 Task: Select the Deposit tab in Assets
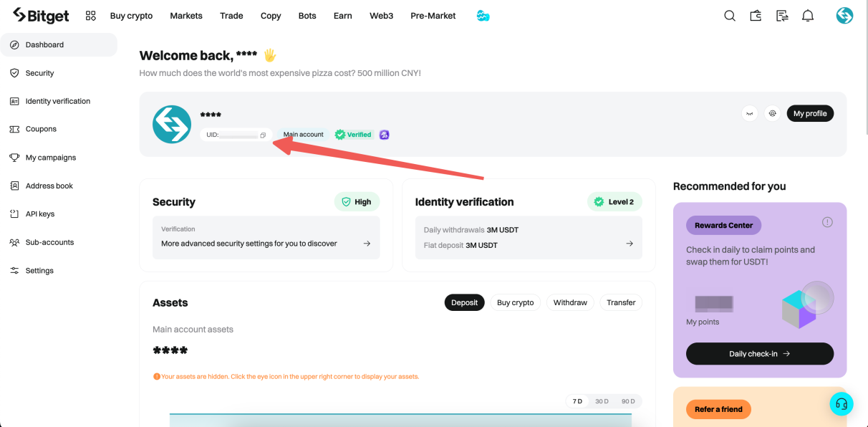[464, 302]
